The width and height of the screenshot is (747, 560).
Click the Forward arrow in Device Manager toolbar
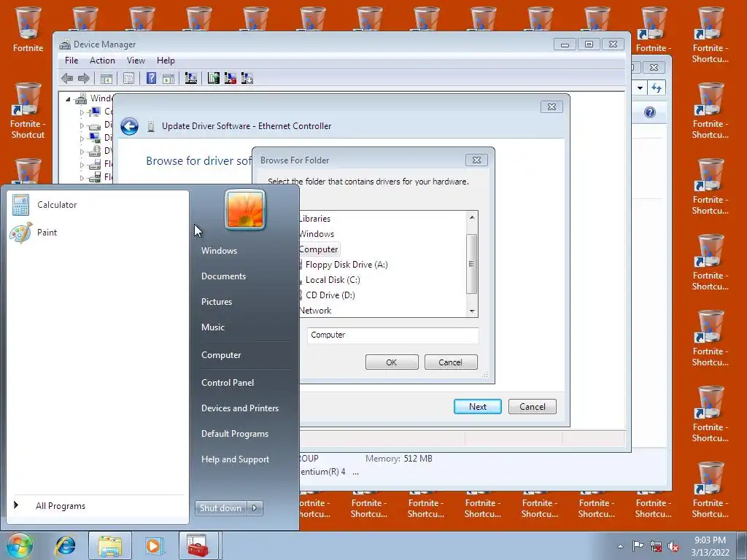(x=84, y=78)
